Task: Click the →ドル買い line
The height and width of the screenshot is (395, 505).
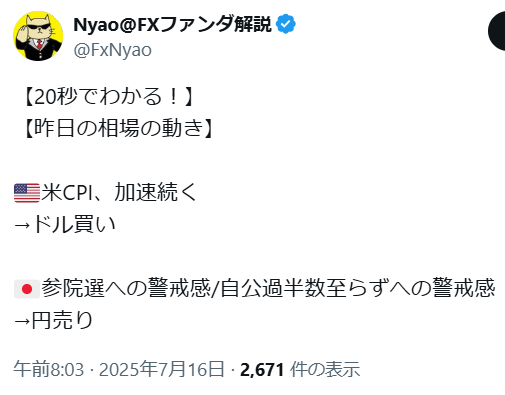Action: pyautogui.click(x=65, y=224)
